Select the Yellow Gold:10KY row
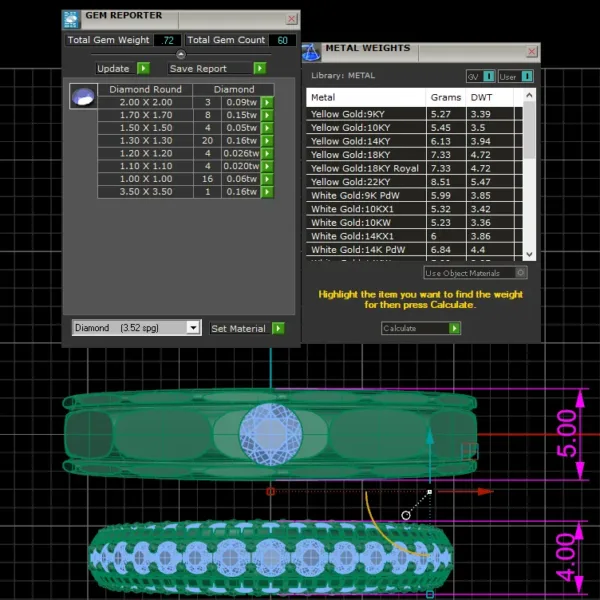This screenshot has width=600, height=600. click(414, 127)
